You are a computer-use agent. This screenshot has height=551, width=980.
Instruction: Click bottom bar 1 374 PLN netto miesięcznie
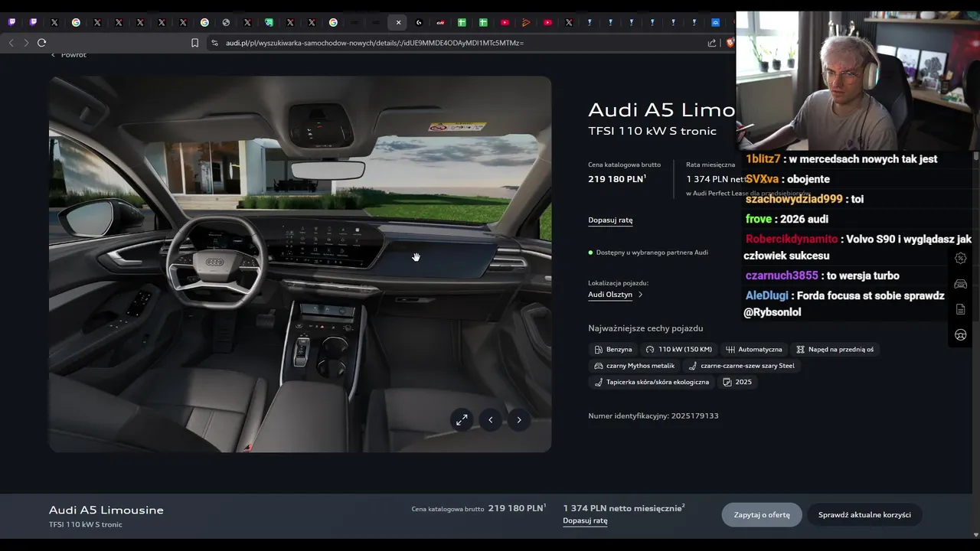tap(624, 508)
